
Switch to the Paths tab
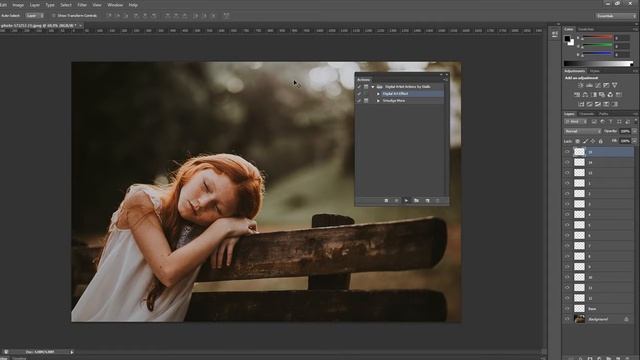[x=604, y=114]
